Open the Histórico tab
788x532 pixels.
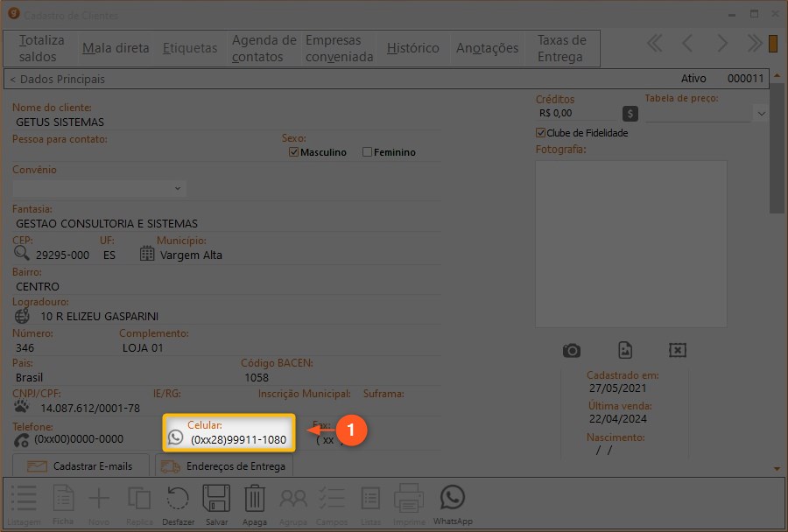(412, 48)
